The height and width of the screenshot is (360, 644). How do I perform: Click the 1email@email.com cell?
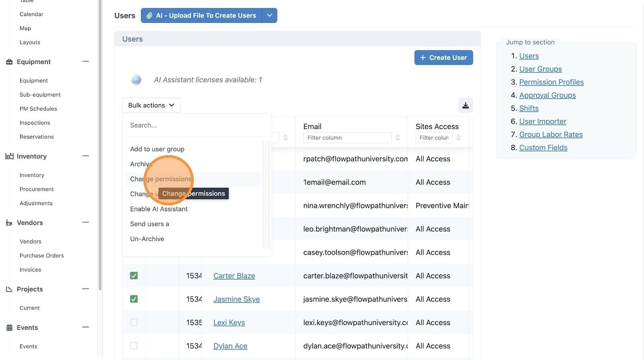(352, 182)
